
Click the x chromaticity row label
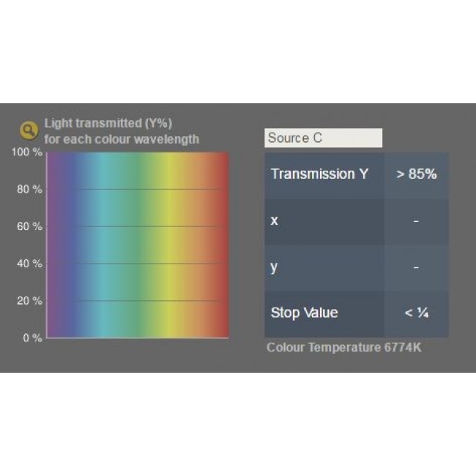pos(324,222)
